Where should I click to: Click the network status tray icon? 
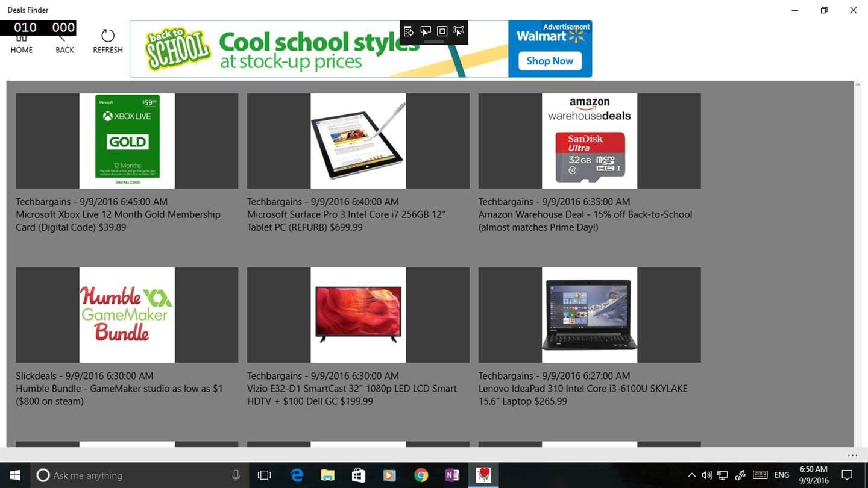coord(722,475)
